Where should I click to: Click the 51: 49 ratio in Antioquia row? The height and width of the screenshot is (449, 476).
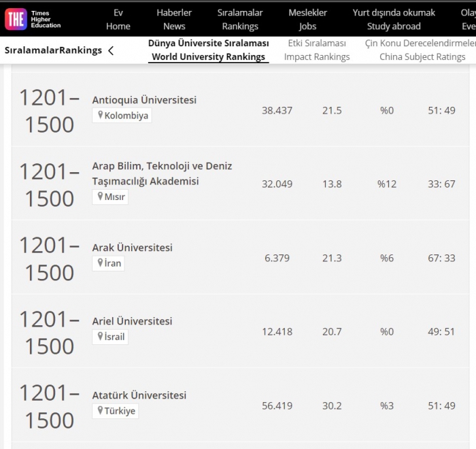coord(442,110)
